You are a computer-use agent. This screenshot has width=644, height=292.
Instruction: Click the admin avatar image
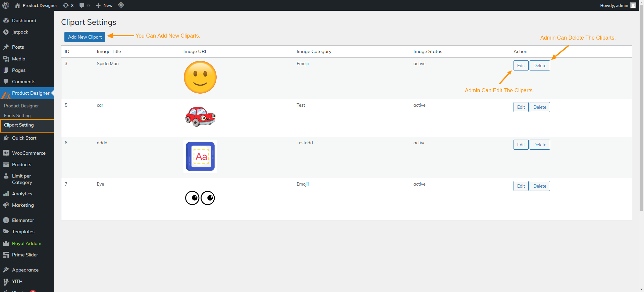tap(633, 5)
